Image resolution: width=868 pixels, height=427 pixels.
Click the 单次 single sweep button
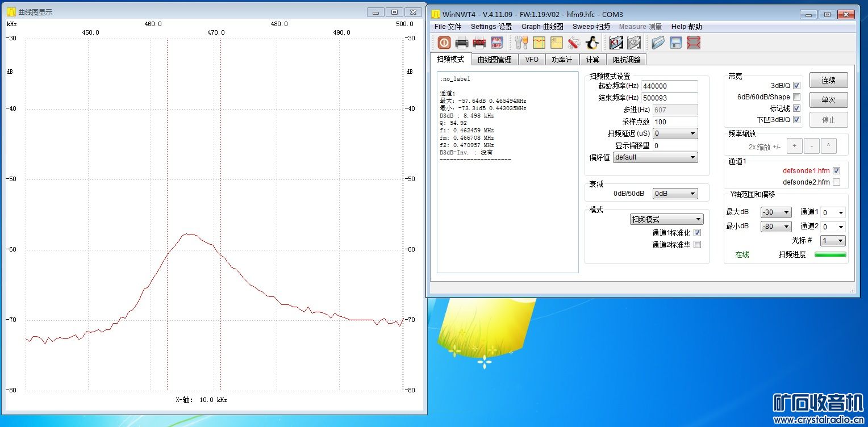(828, 101)
